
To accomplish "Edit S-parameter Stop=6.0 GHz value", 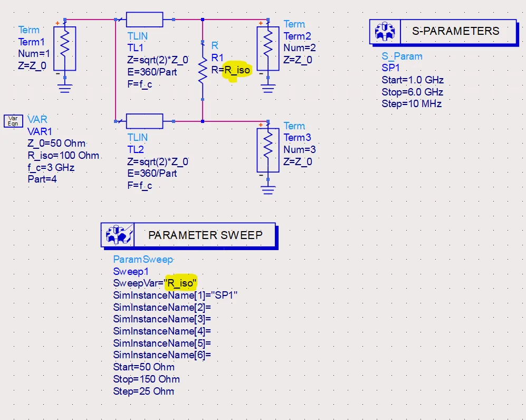I will coord(412,92).
